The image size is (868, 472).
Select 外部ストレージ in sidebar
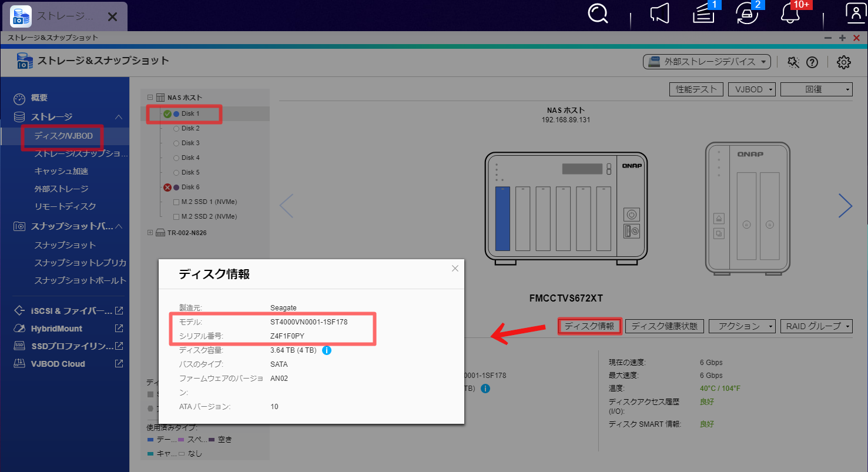point(61,189)
